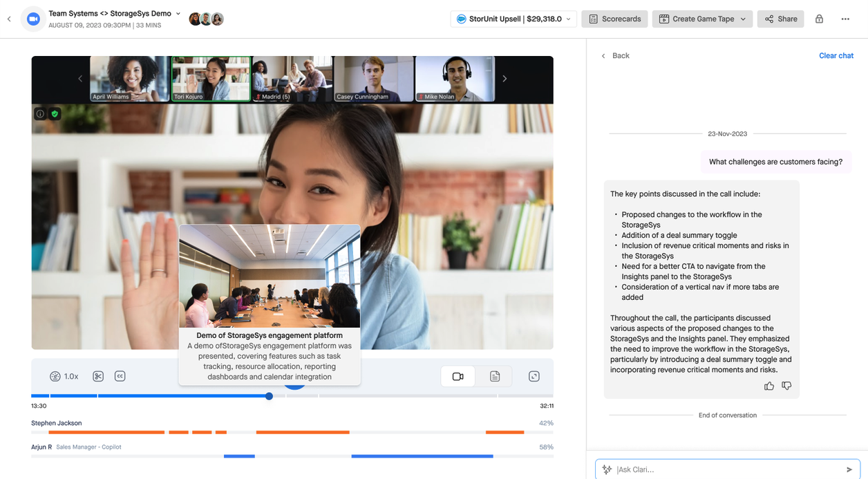
Task: Click Stephen Jackson's 42% talk ratio
Action: 546,423
